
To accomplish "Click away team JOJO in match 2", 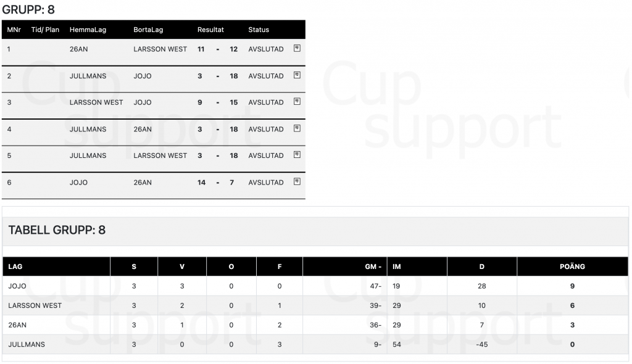I will 143,76.
